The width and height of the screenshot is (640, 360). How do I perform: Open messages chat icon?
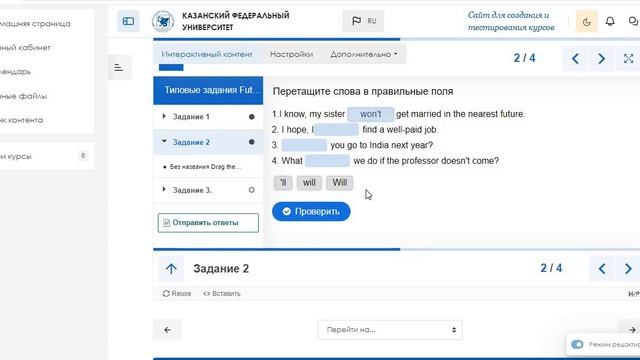[x=634, y=21]
